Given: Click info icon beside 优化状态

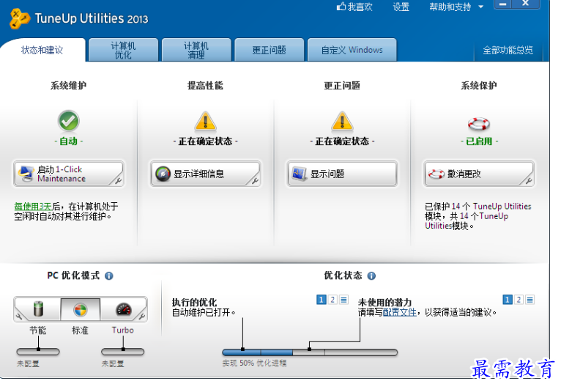Looking at the screenshot, I should (371, 275).
